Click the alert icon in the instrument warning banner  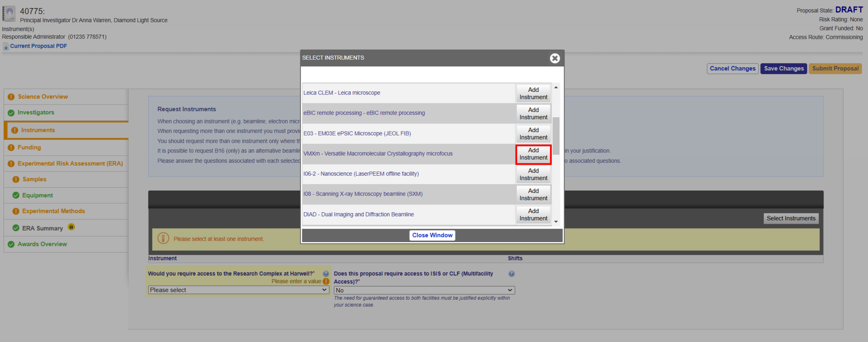pyautogui.click(x=163, y=239)
